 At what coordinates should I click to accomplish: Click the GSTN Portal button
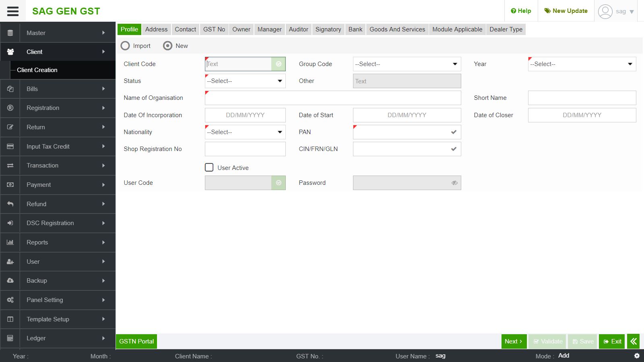136,341
